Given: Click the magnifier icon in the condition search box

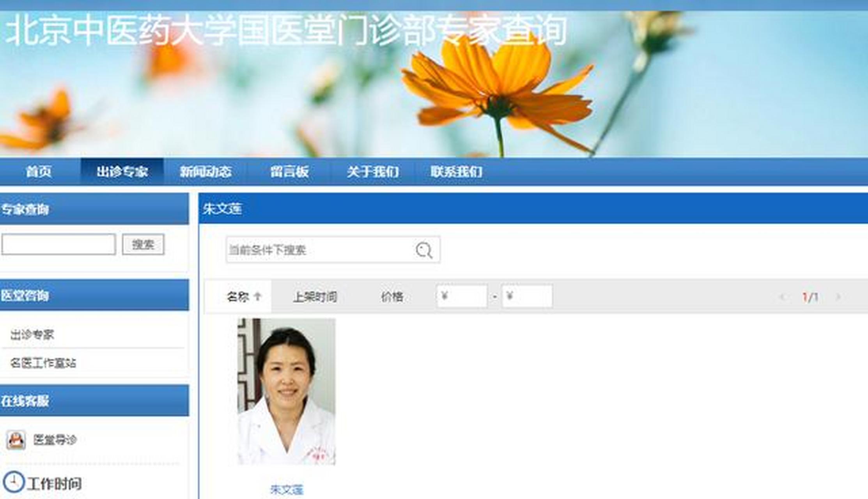Looking at the screenshot, I should click(424, 250).
